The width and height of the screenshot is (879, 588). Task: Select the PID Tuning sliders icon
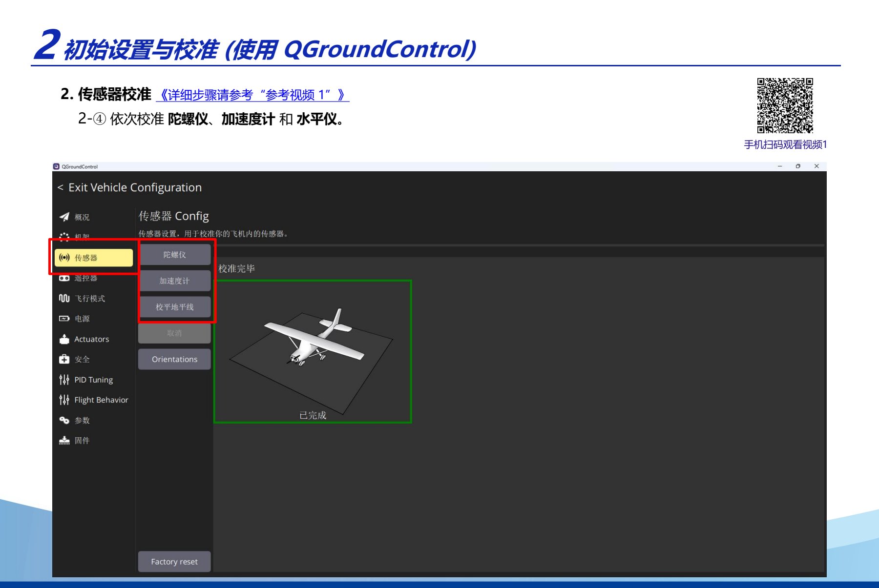[x=64, y=380]
